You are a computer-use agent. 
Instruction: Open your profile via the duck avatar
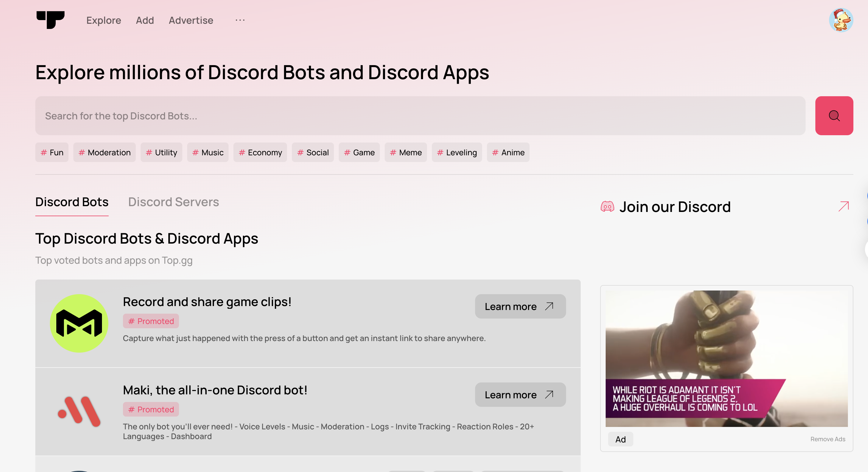coord(841,20)
